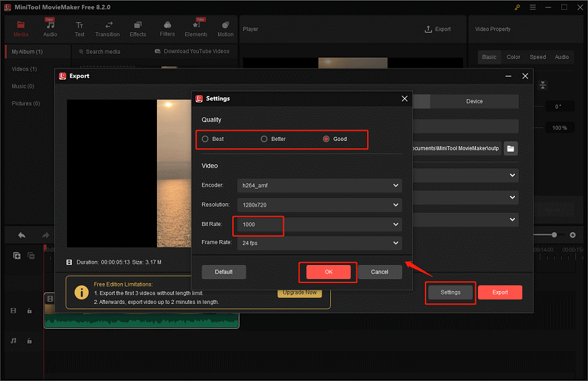Select My Album (1) in media list
Image resolution: width=588 pixels, height=381 pixels.
coord(38,52)
